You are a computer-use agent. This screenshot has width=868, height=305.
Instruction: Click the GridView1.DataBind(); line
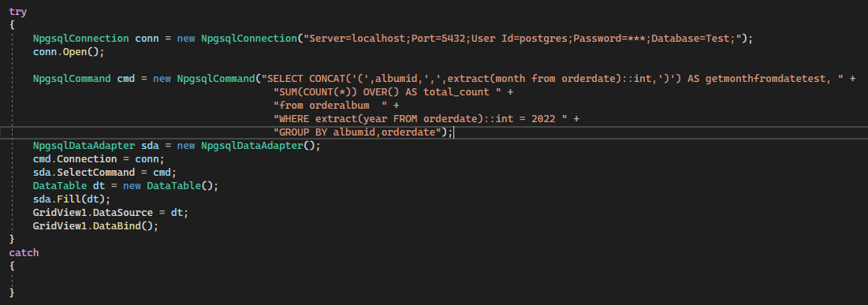tap(95, 226)
